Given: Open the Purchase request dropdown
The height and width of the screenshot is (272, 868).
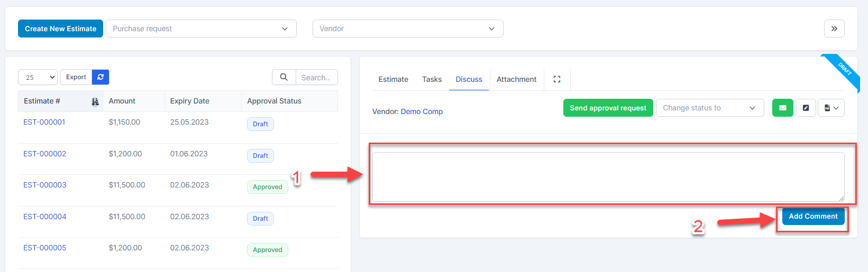Looking at the screenshot, I should tap(201, 29).
